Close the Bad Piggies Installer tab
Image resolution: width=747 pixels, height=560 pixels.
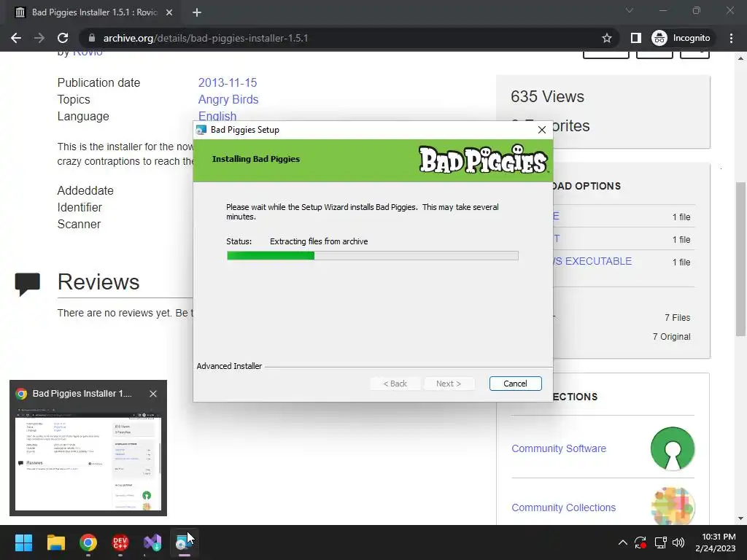tap(169, 12)
